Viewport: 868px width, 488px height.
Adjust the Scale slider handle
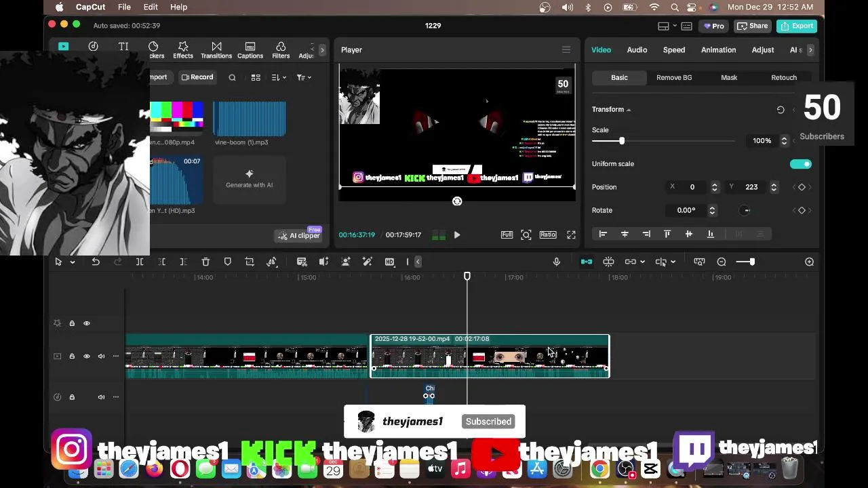pos(622,141)
